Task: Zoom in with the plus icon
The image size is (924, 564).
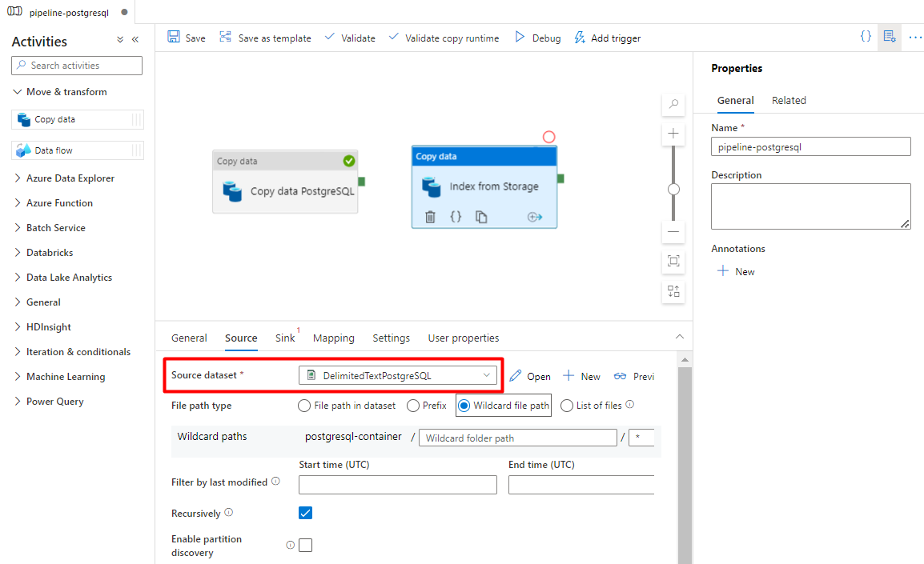Action: point(673,134)
